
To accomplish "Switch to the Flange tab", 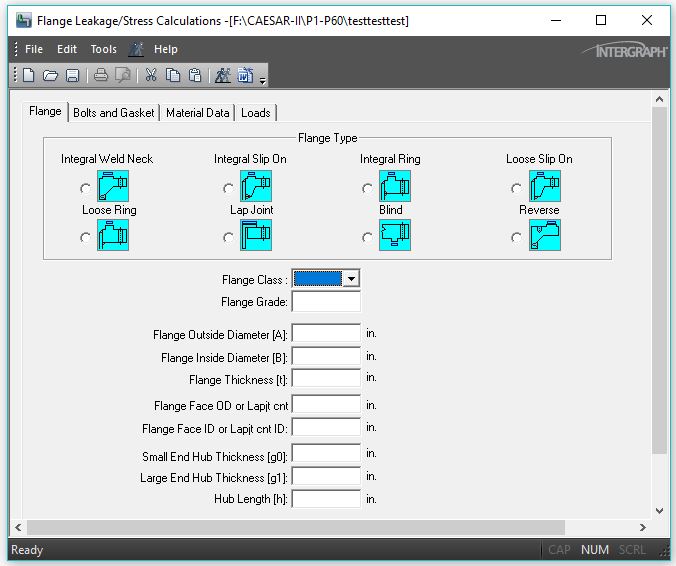I will [x=45, y=111].
